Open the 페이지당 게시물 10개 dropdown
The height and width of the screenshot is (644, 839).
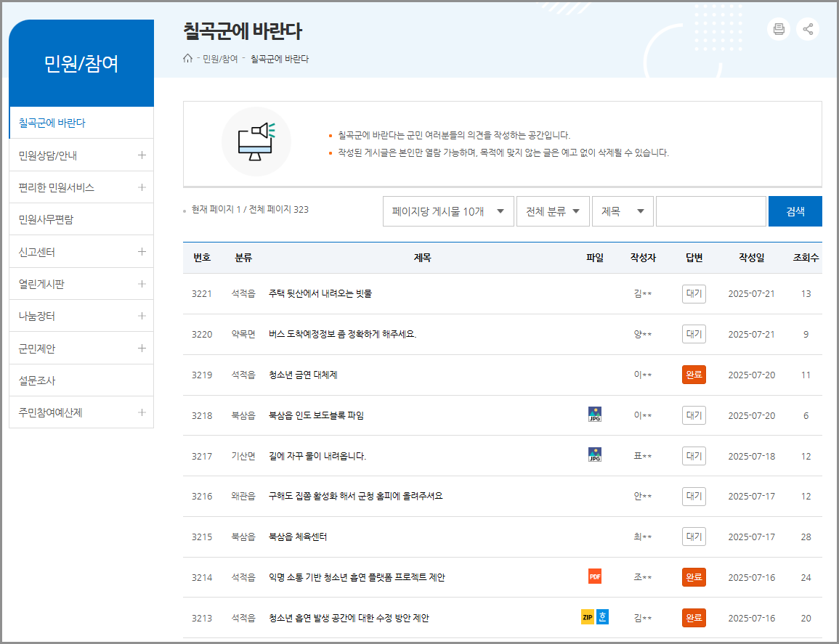coord(448,211)
